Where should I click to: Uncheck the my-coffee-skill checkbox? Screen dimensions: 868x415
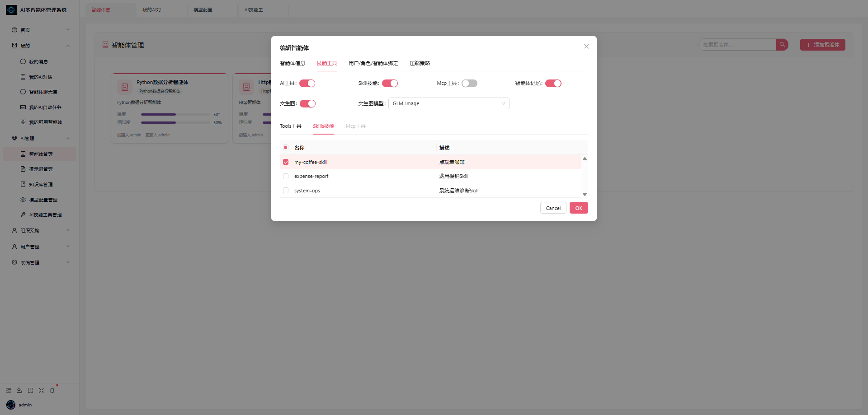click(x=286, y=162)
